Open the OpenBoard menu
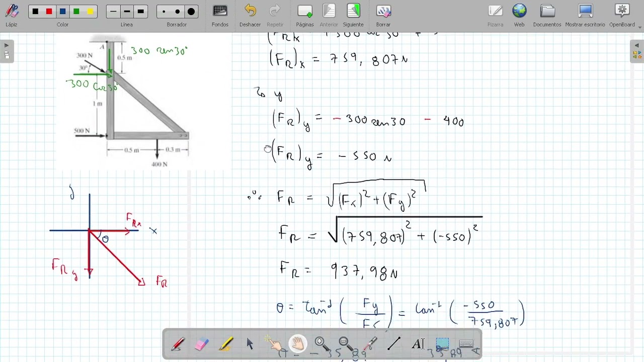The height and width of the screenshot is (362, 644). pos(622,15)
